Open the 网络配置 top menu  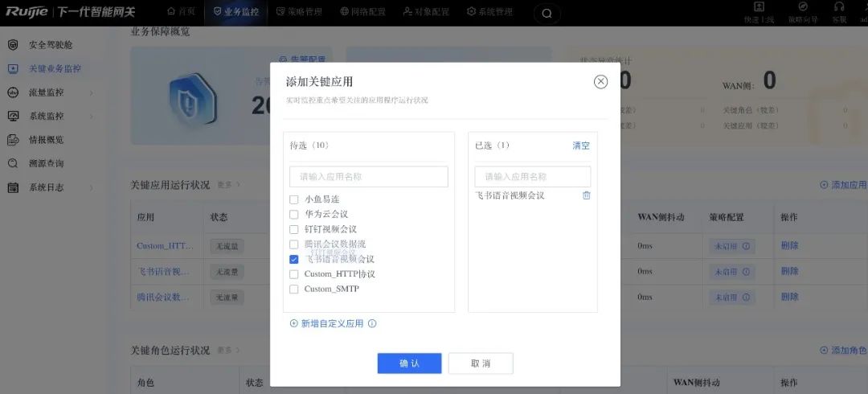(x=363, y=11)
